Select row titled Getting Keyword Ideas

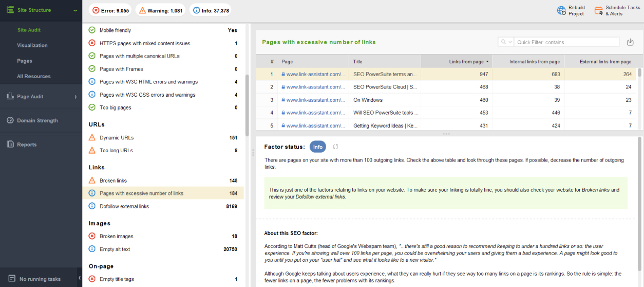tap(446, 125)
